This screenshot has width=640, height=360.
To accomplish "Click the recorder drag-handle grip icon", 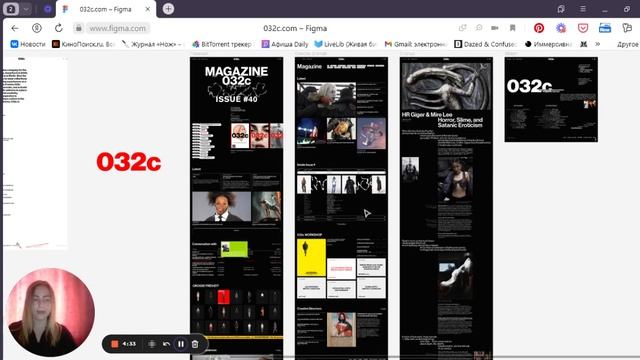I will (151, 344).
